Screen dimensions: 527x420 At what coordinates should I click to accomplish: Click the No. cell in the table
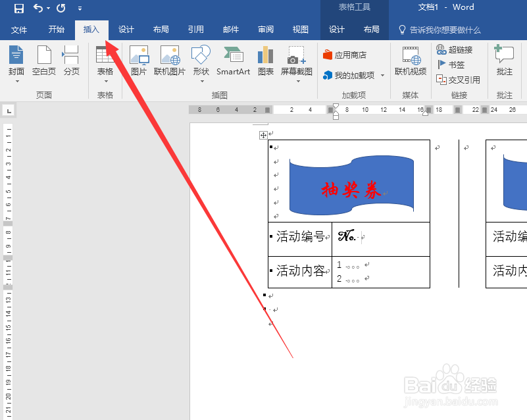tap(381, 239)
